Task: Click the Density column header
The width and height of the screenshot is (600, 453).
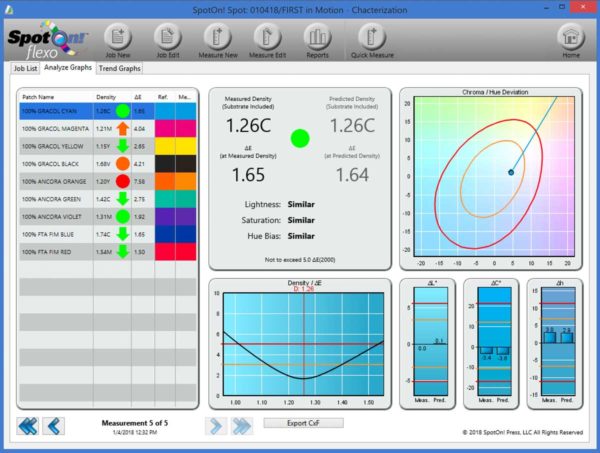Action: point(106,97)
